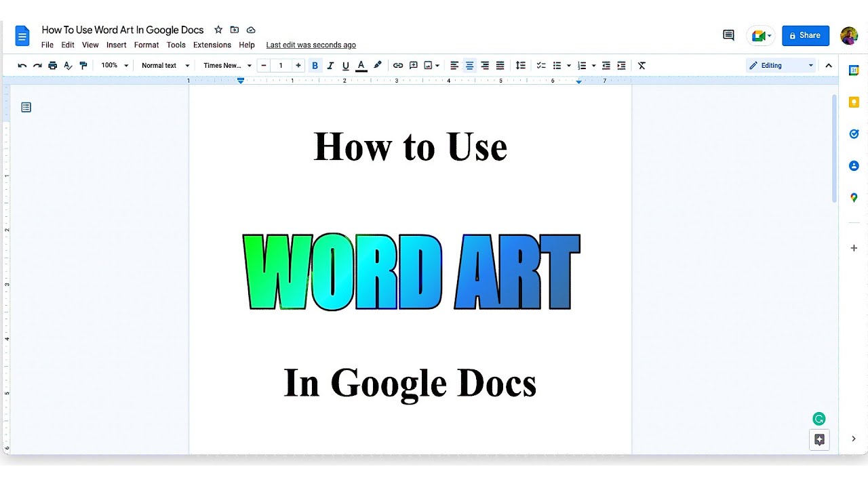Open the text color picker
Image resolution: width=868 pixels, height=488 pixels.
point(361,65)
